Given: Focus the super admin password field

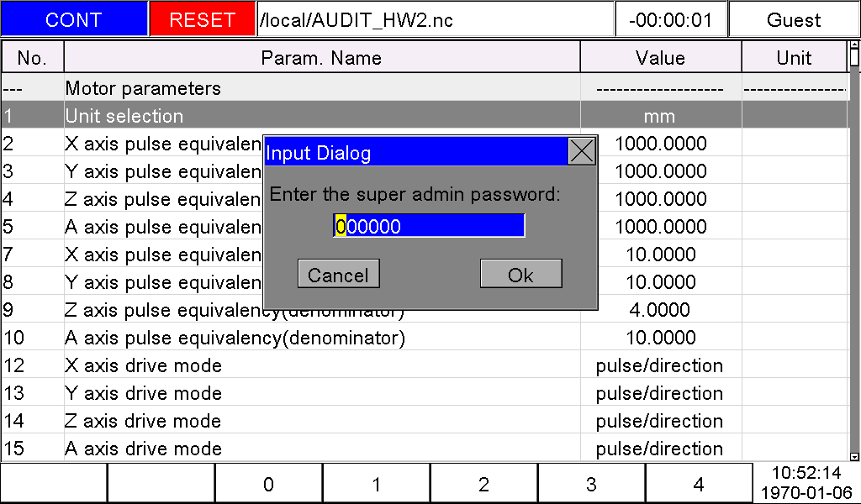Looking at the screenshot, I should [x=429, y=225].
